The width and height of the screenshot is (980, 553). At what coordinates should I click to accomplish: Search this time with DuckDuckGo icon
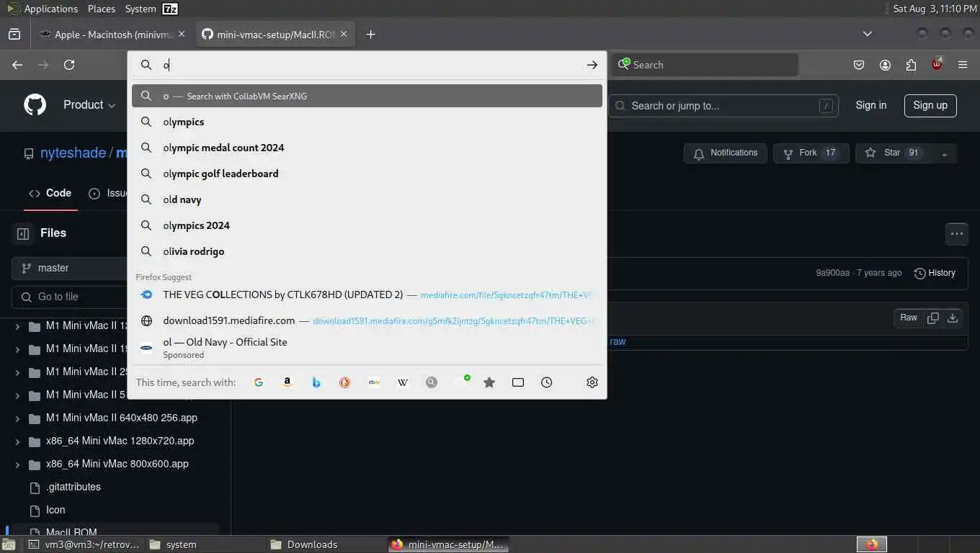tap(345, 382)
